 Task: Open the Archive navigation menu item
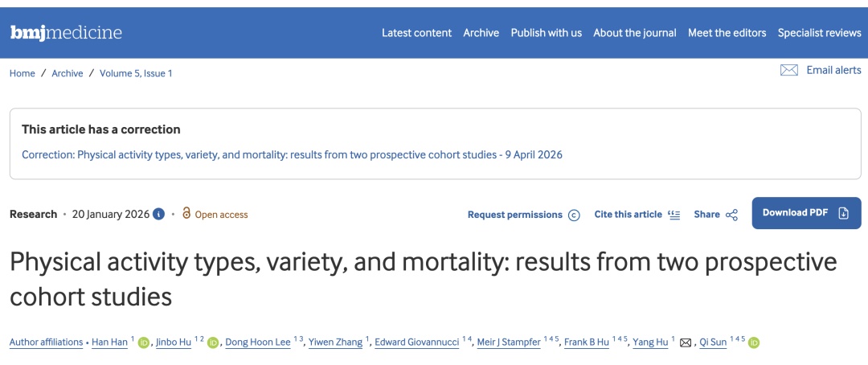coord(481,33)
